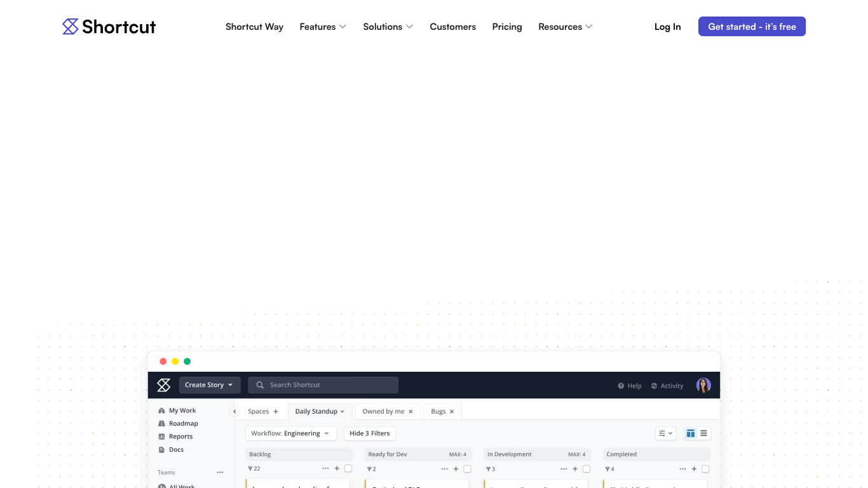Click In Development filter count icon

pyautogui.click(x=490, y=469)
